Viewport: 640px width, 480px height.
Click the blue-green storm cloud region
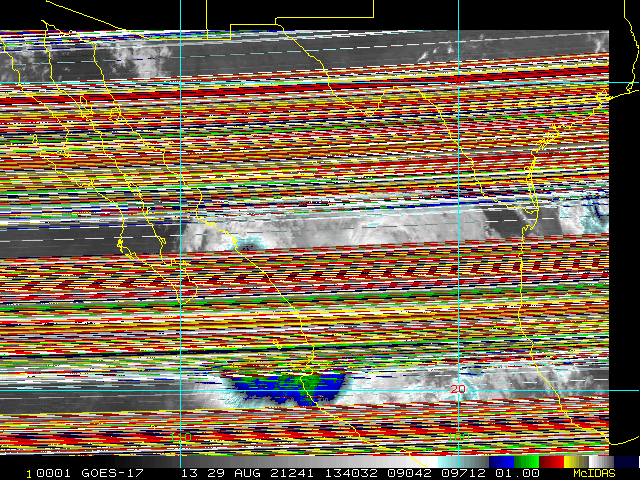coord(288,389)
